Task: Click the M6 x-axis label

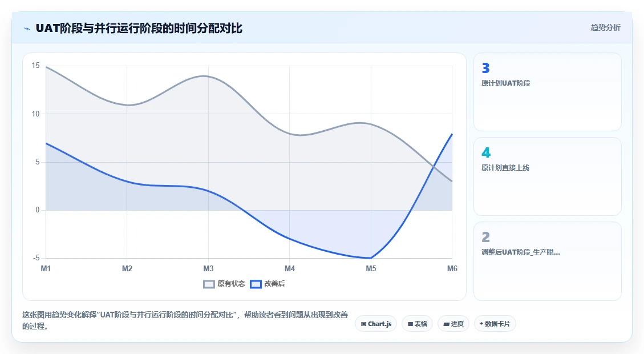Action: point(452,268)
